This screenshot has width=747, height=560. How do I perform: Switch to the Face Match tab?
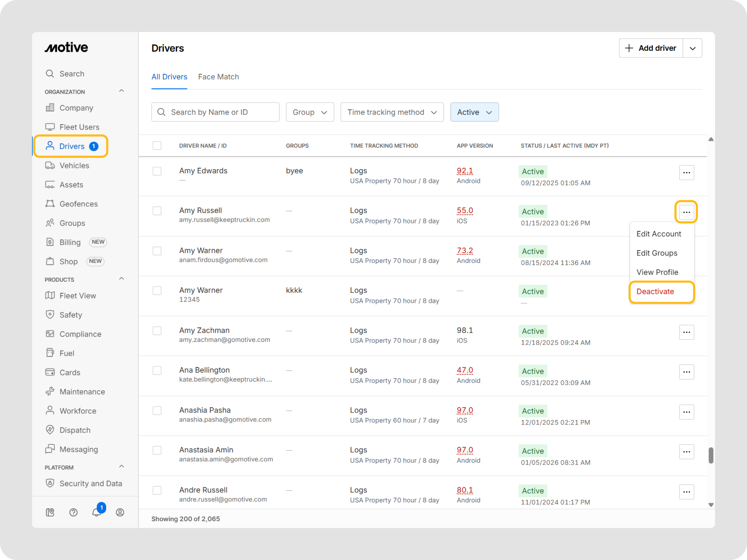[218, 77]
